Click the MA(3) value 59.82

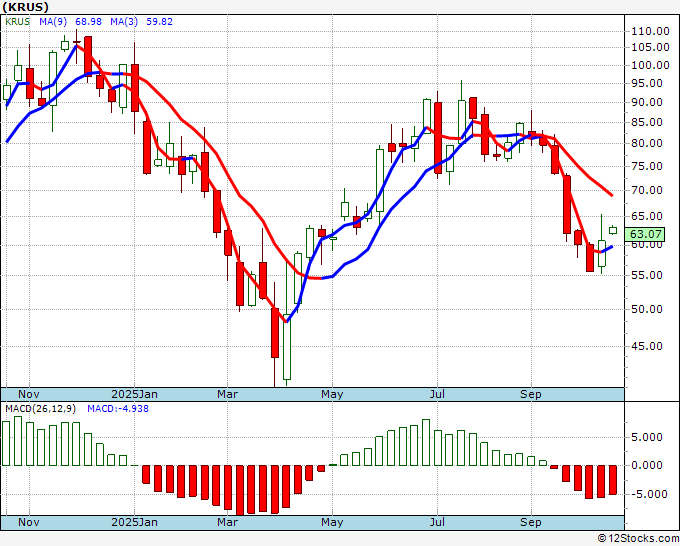coord(159,22)
